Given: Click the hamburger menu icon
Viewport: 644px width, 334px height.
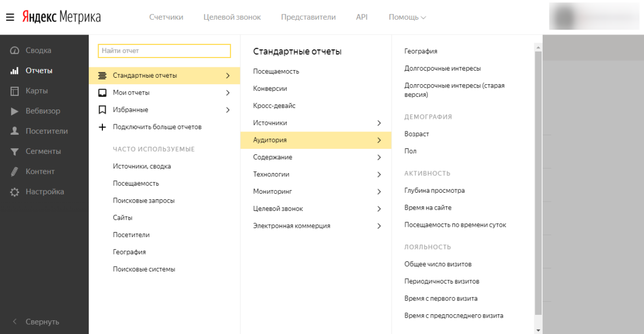Looking at the screenshot, I should (x=10, y=16).
